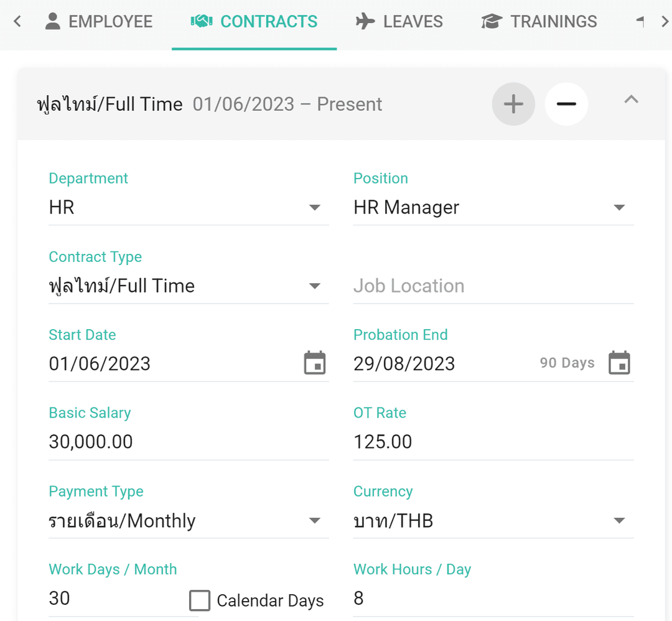This screenshot has width=672, height=621.
Task: Open the calendar picker for Start Date
Action: point(315,363)
